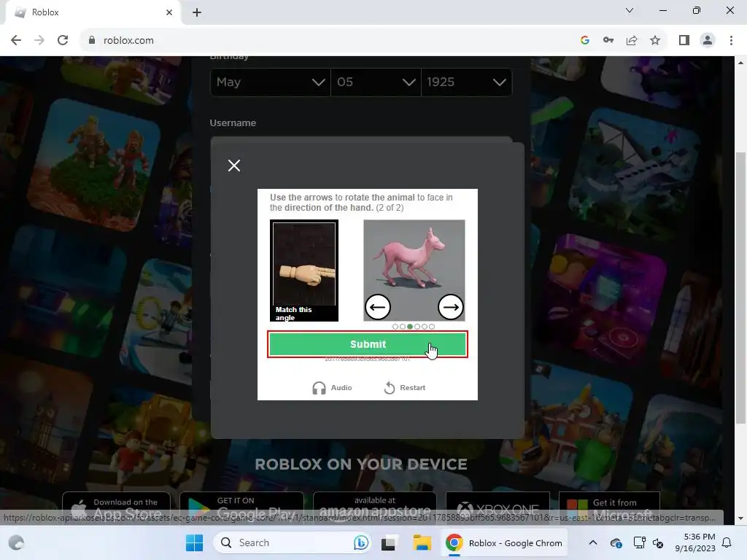
Task: Click the hand reference image
Action: [304, 270]
